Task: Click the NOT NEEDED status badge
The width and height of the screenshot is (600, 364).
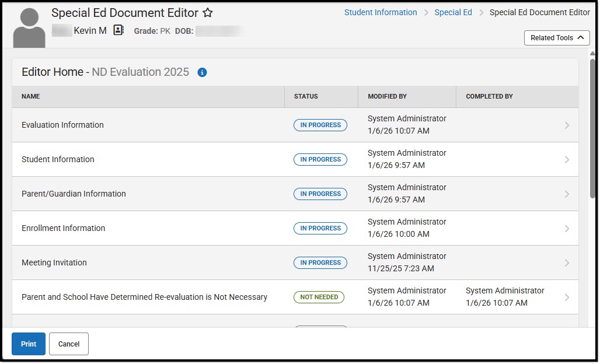Action: click(x=319, y=297)
